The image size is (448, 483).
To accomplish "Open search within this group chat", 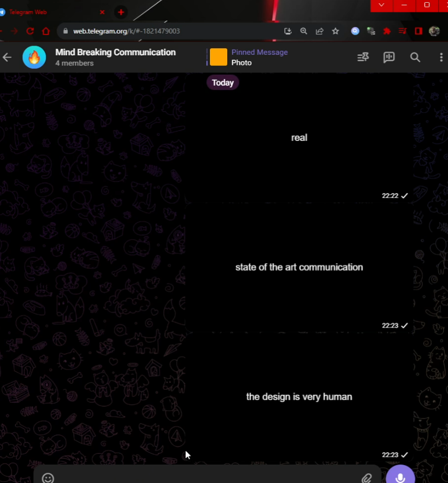I will click(x=415, y=57).
